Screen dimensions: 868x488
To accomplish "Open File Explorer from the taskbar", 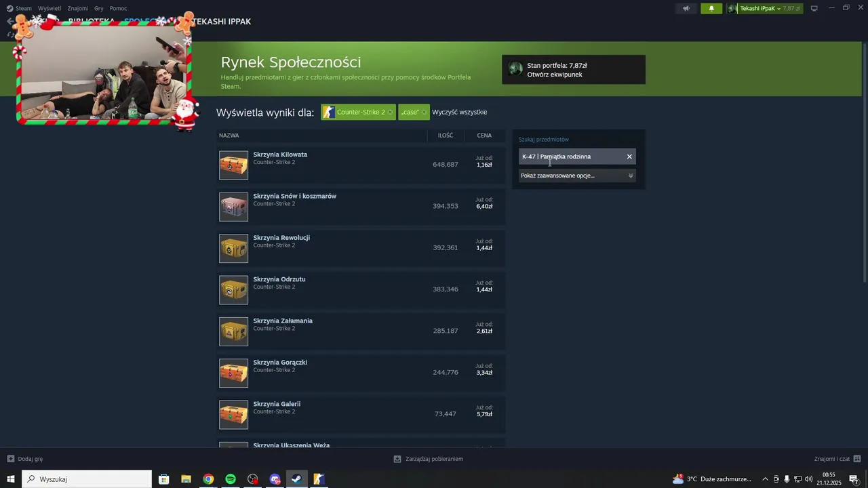I will point(186,479).
